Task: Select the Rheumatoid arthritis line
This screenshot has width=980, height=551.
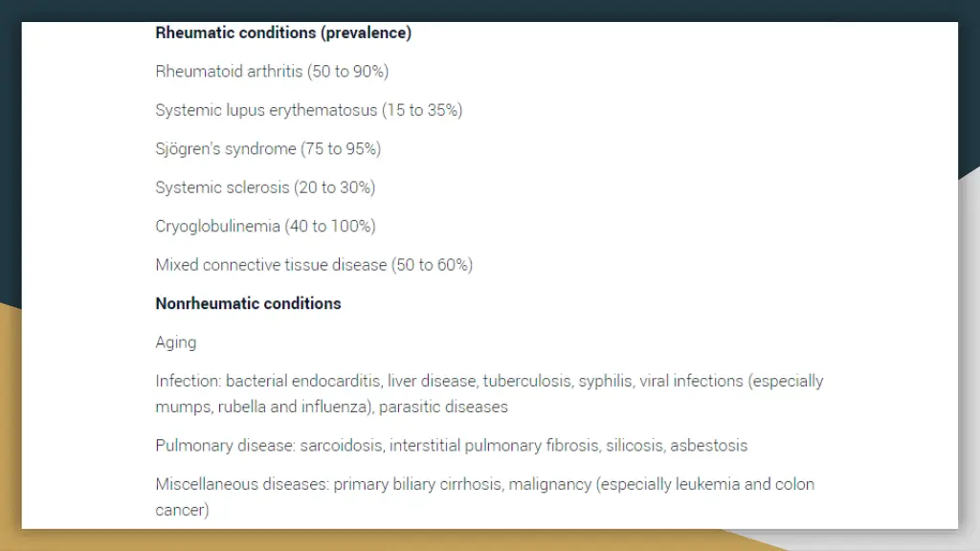Action: click(x=272, y=72)
